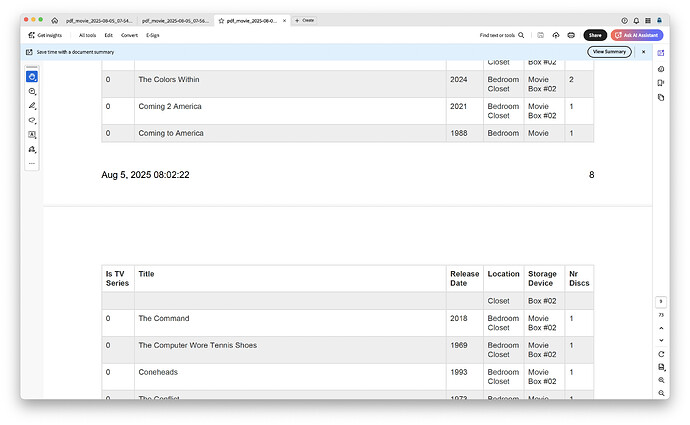
Task: Open the All tools menu
Action: coord(87,35)
